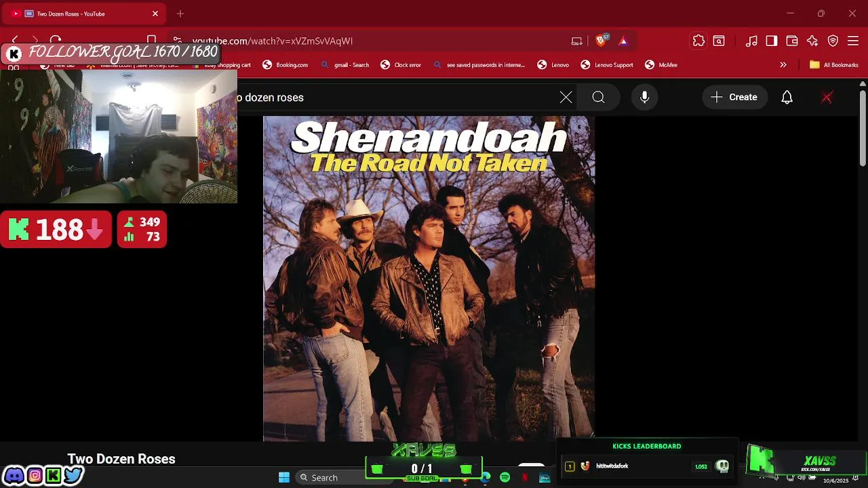868x488 pixels.
Task: Click the install/cast device icon in address bar
Action: [577, 41]
